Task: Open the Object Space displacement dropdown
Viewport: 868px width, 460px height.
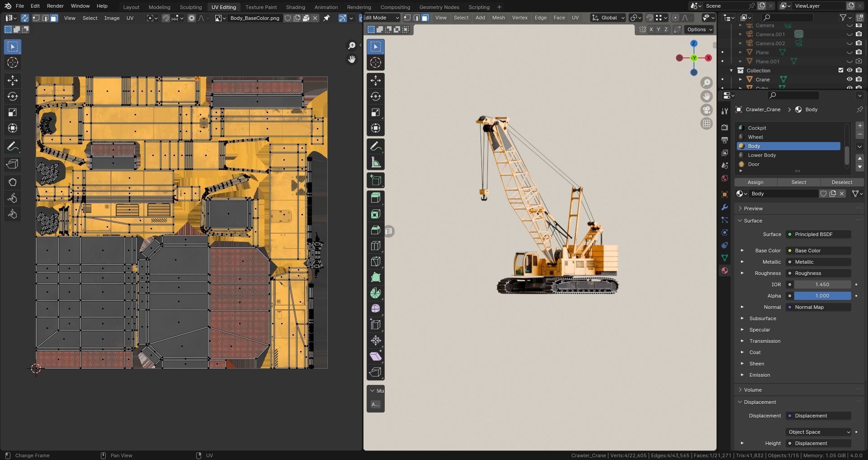Action: (819, 432)
